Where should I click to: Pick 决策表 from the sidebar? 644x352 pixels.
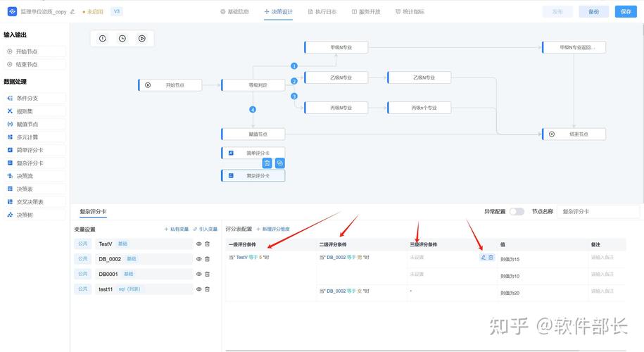[x=35, y=189]
